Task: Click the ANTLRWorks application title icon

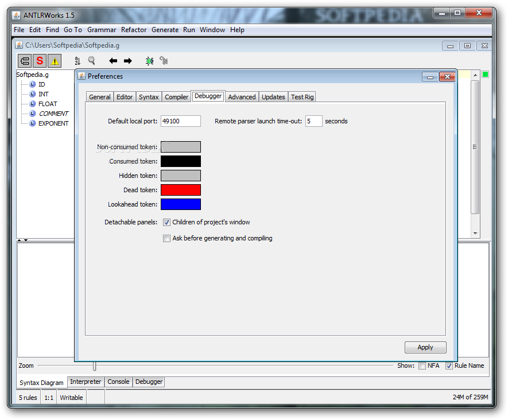Action: click(16, 15)
